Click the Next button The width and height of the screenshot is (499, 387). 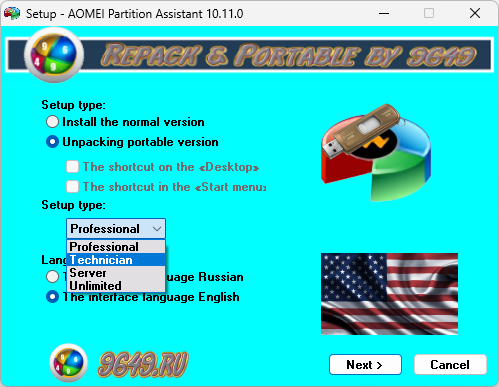pyautogui.click(x=365, y=365)
